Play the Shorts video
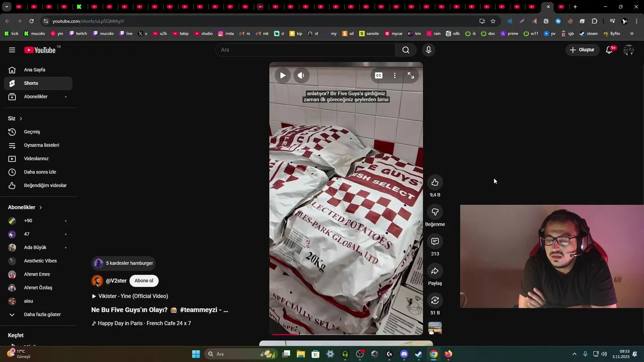This screenshot has width=644, height=362. 283,75
